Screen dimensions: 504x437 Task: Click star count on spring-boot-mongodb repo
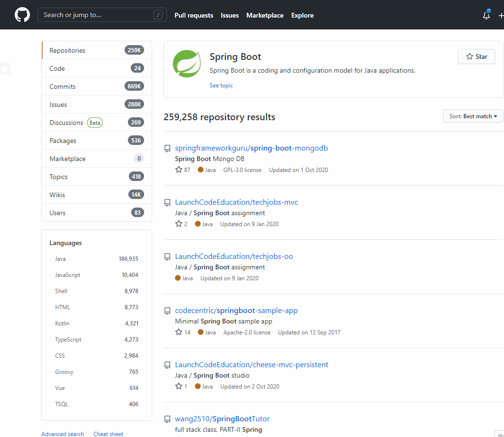coord(183,170)
